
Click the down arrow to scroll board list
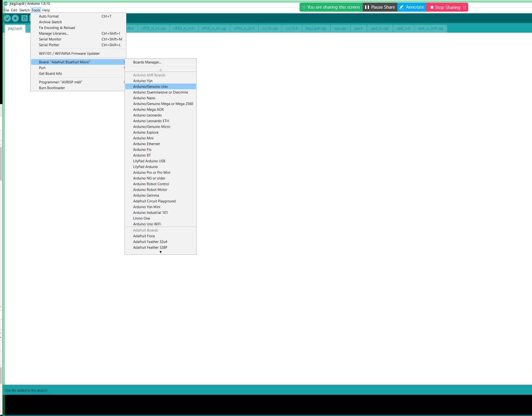161,252
